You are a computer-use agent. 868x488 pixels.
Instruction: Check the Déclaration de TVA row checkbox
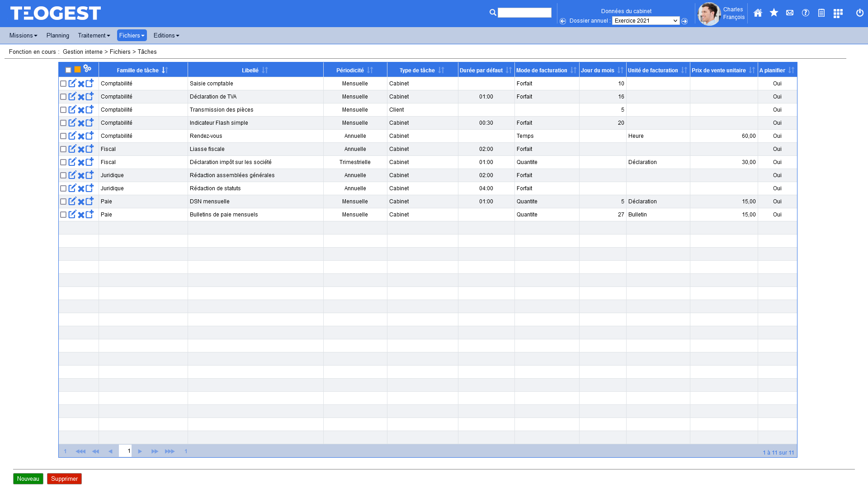[63, 97]
